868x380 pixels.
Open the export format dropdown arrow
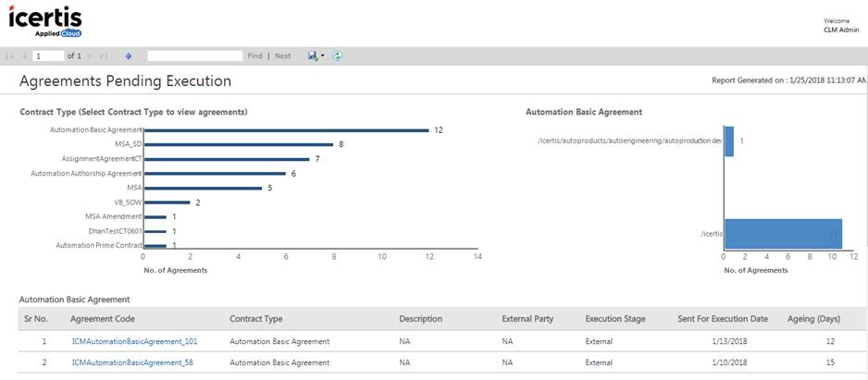pyautogui.click(x=322, y=56)
